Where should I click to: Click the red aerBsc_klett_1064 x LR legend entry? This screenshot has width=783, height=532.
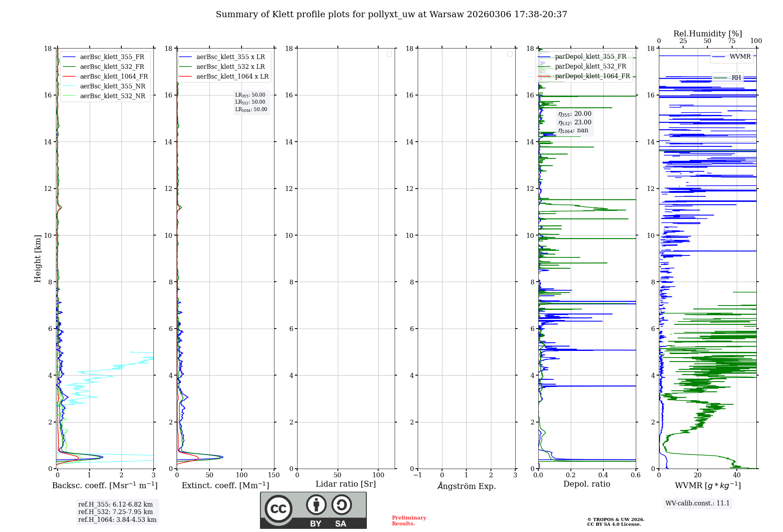click(x=232, y=77)
